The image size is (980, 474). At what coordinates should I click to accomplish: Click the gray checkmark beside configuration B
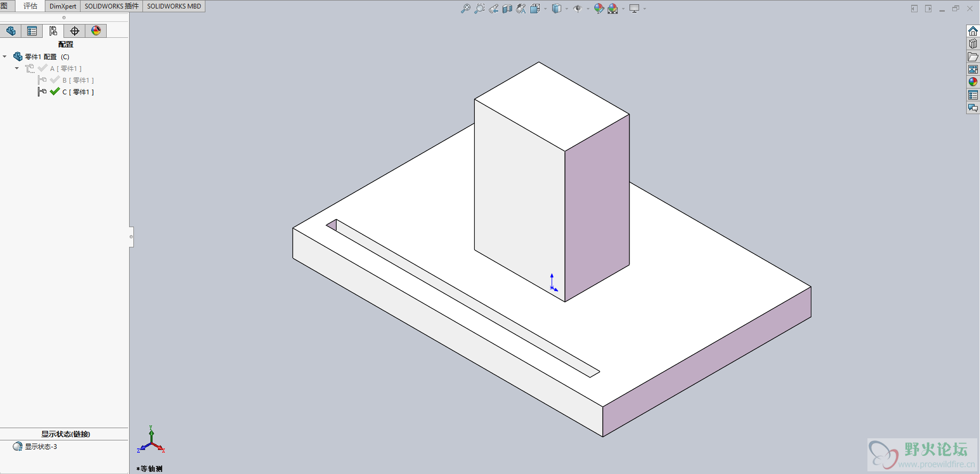55,80
